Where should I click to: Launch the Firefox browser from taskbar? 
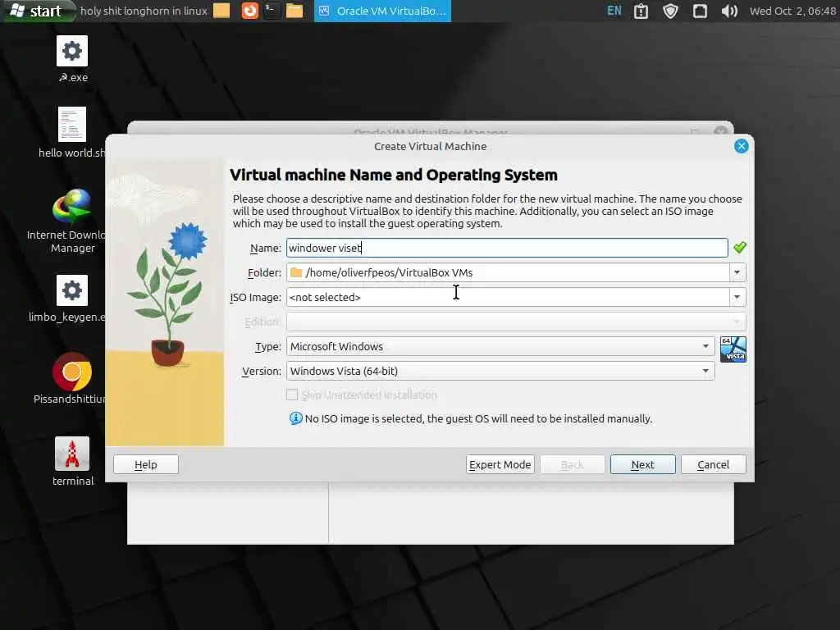[249, 11]
